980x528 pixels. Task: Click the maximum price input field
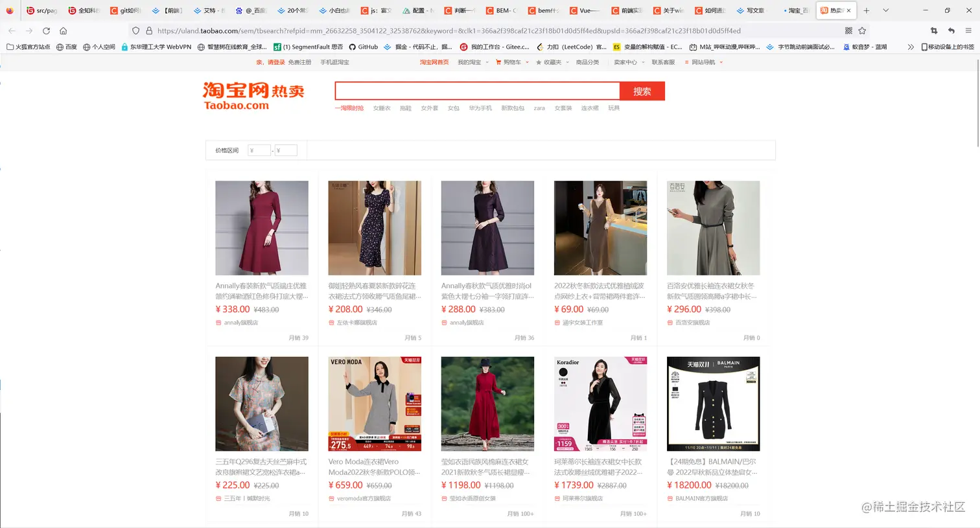tap(286, 150)
